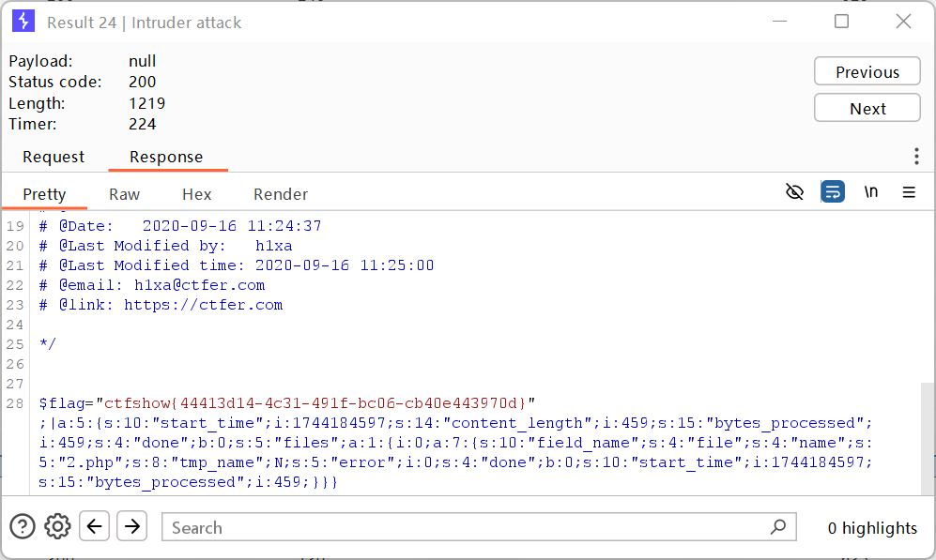The image size is (936, 560).
Task: Open search settings gear icon
Action: [x=57, y=526]
